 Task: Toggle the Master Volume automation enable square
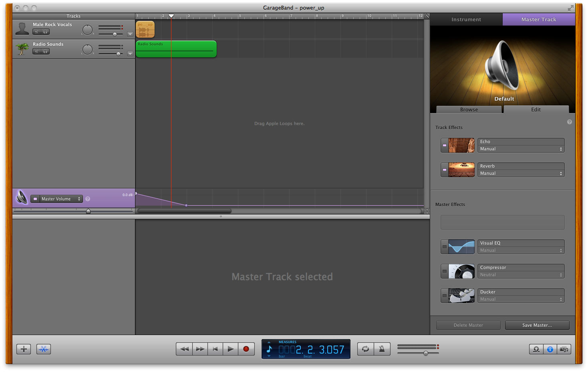click(x=35, y=199)
